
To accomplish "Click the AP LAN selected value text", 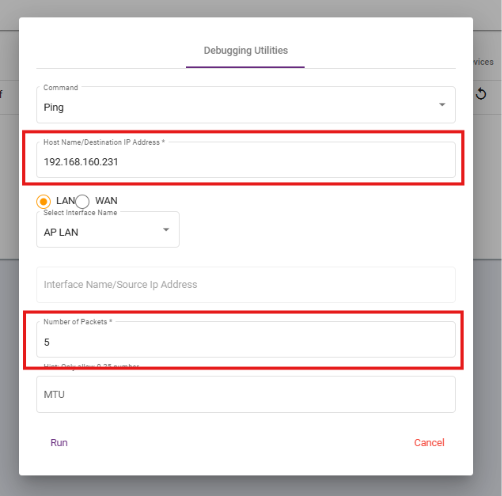I will coord(61,232).
